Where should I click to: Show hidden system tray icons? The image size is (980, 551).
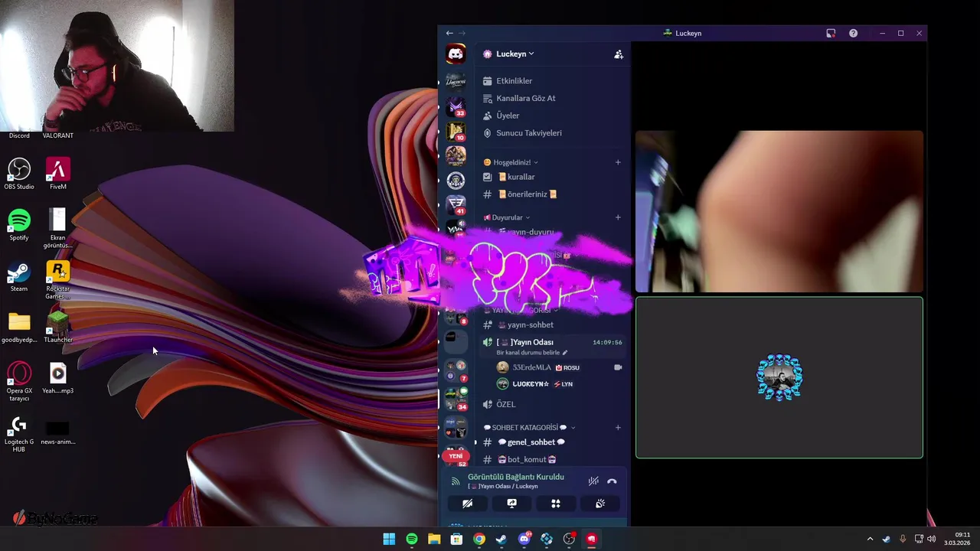click(870, 539)
